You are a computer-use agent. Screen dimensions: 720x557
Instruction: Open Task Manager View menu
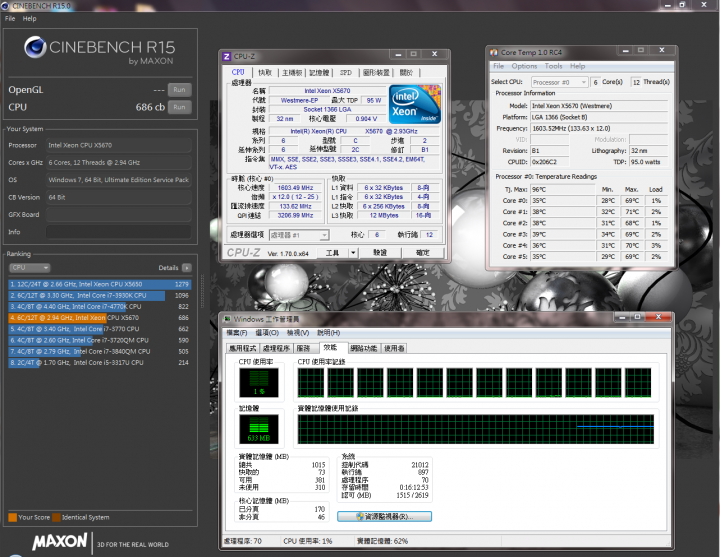click(298, 332)
